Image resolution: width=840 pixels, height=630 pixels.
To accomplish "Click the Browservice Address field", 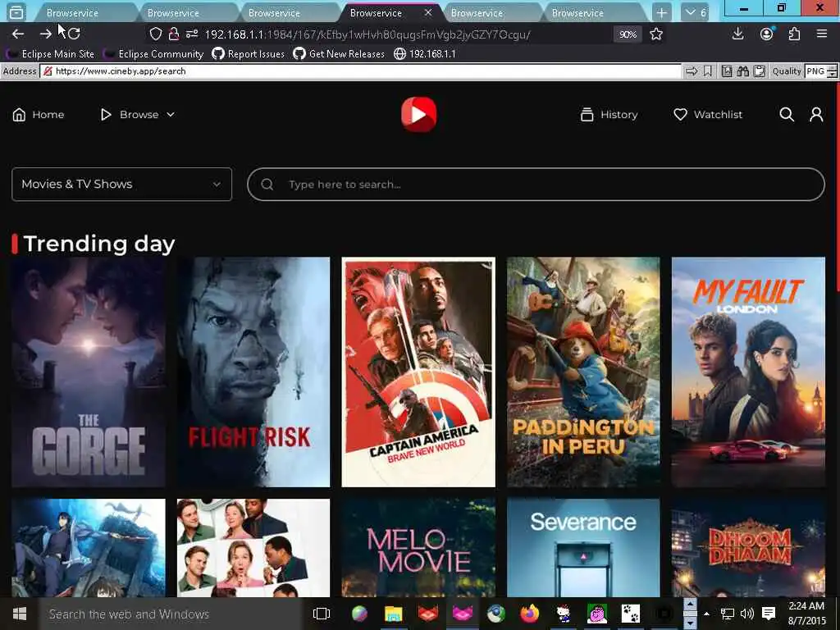I will click(x=360, y=71).
